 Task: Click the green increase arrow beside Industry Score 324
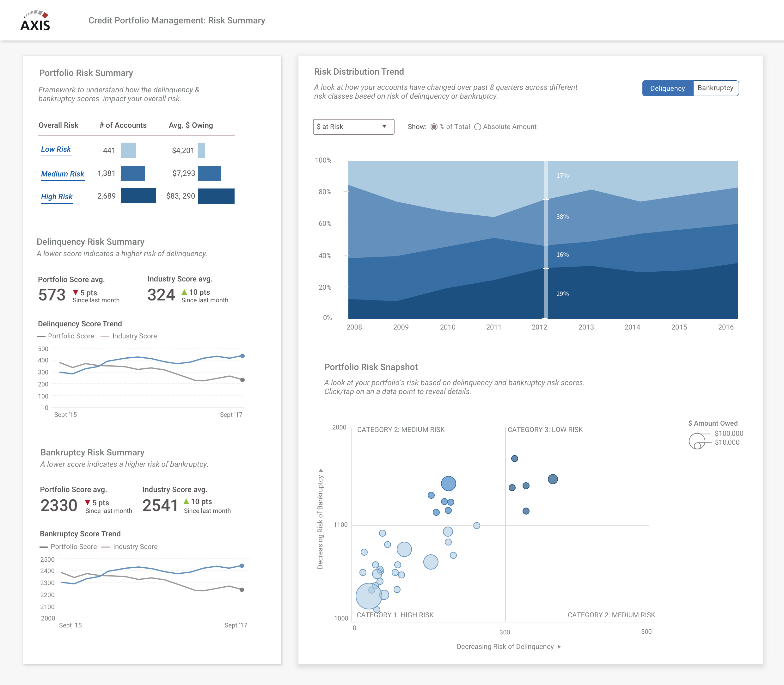[185, 292]
